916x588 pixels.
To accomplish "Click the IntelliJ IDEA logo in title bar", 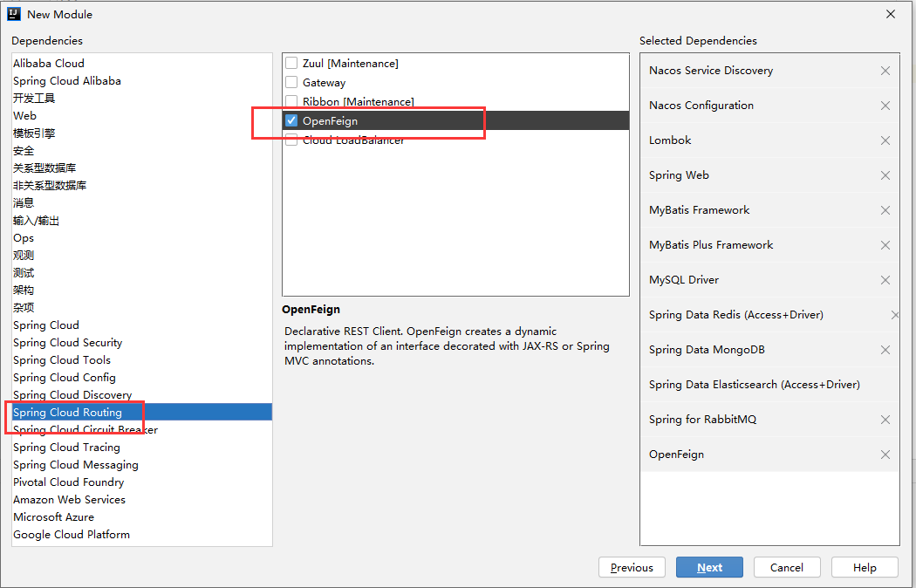I will coord(13,14).
